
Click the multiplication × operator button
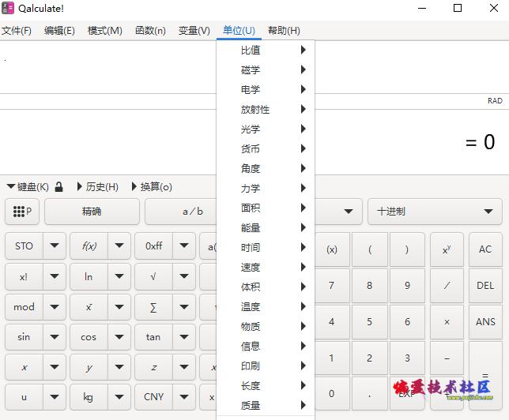(x=447, y=322)
